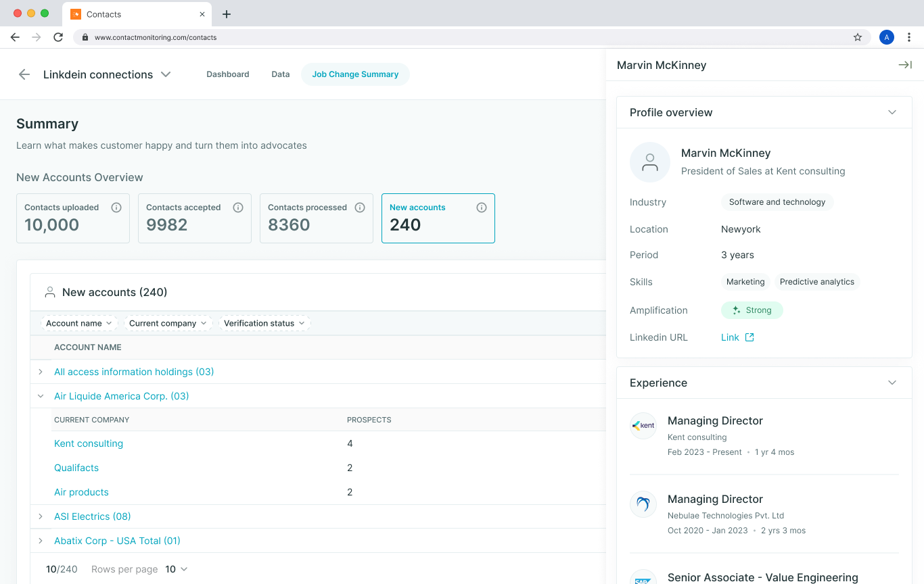Screen dimensions: 924x584
Task: Select the Contacts processed 8360 card
Action: pyautogui.click(x=317, y=218)
